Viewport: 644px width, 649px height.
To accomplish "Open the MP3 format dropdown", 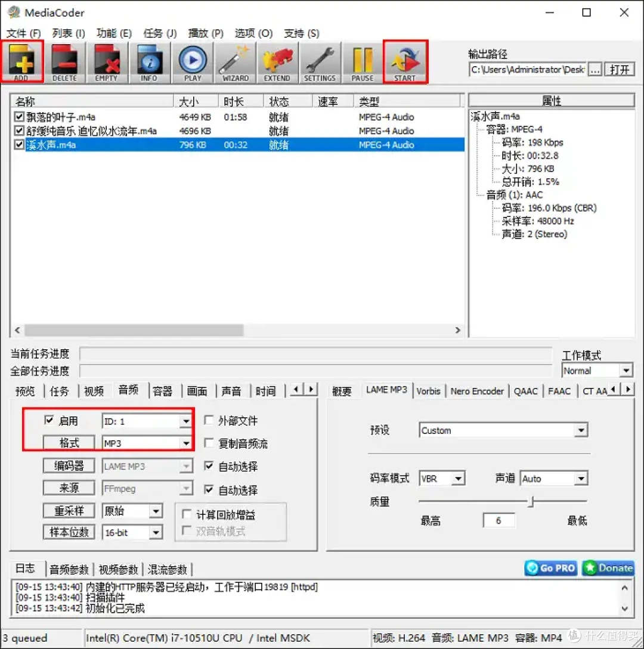I will (147, 443).
